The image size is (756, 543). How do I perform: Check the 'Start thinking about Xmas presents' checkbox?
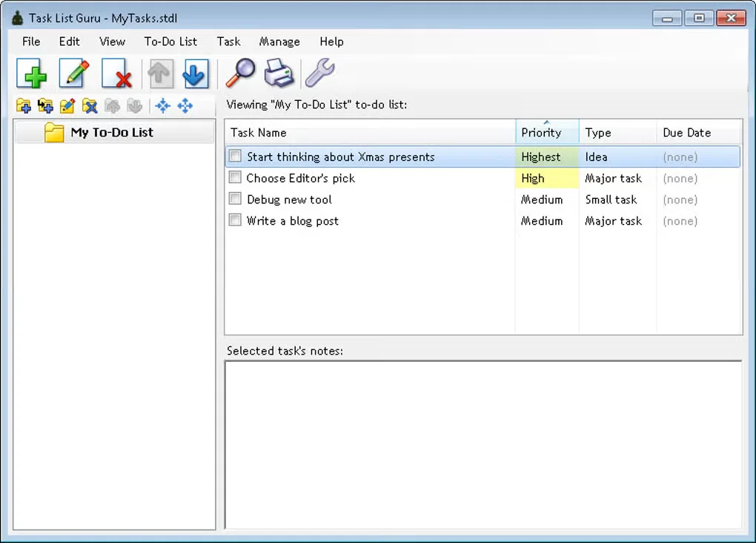point(235,157)
